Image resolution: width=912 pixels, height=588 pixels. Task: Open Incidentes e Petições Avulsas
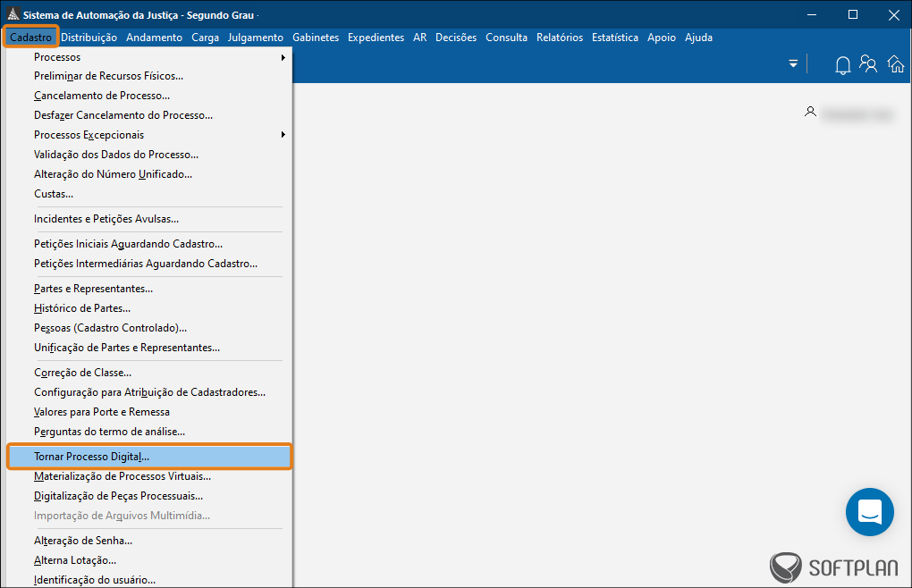[x=149, y=219]
